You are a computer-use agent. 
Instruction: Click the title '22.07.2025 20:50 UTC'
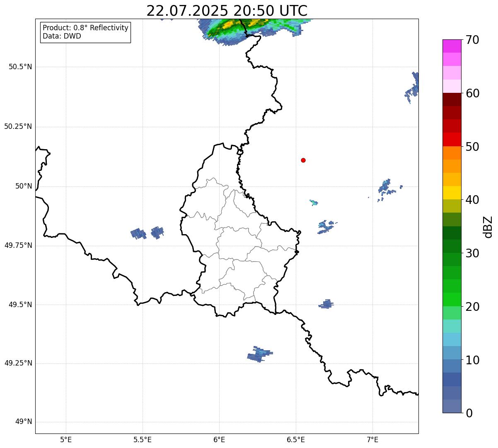(227, 11)
